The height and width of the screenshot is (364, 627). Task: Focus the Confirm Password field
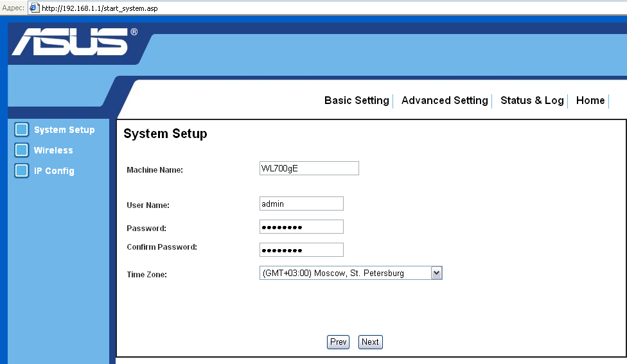pos(301,250)
